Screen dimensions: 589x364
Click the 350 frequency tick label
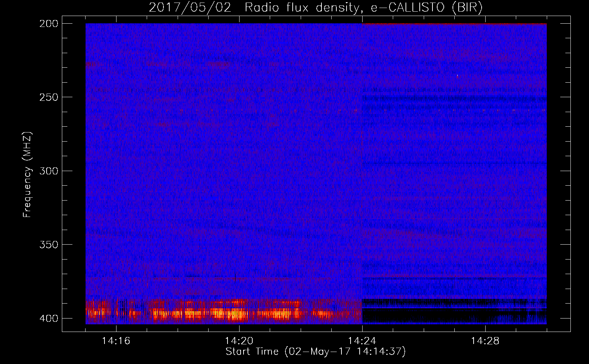[x=48, y=245]
